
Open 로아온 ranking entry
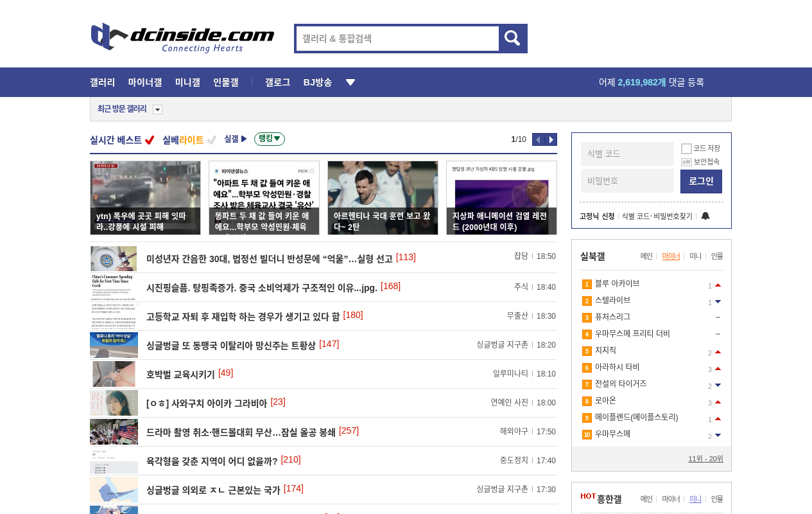pyautogui.click(x=605, y=400)
